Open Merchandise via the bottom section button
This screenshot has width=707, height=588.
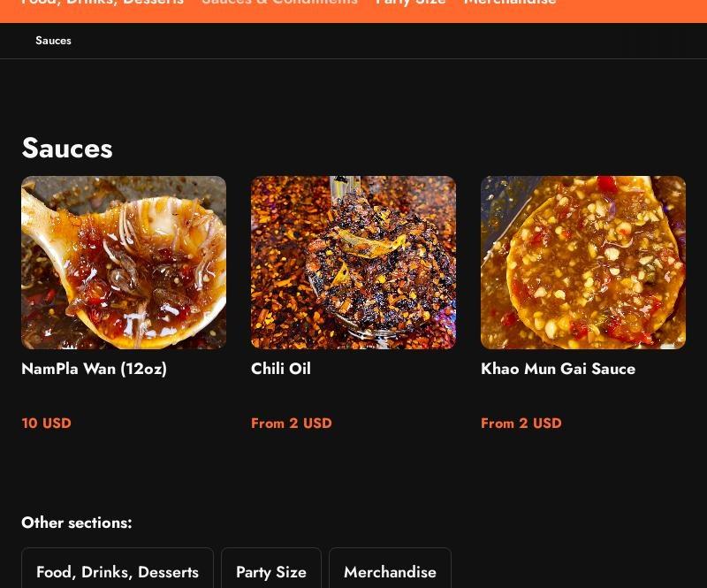(390, 572)
